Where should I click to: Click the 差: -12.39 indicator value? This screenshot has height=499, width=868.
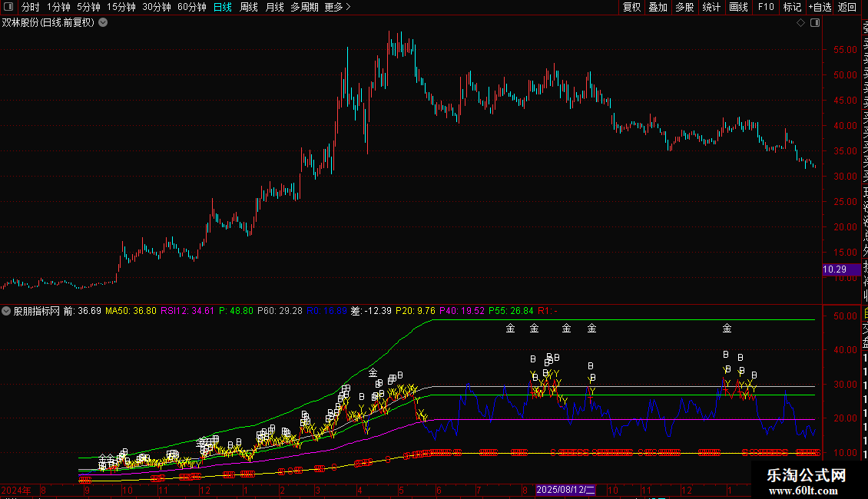371,311
